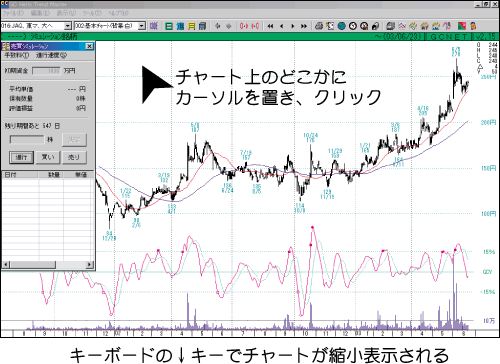Viewport: 500px width, 364px height.
Task: Open the ファイル menu
Action: [13, 13]
